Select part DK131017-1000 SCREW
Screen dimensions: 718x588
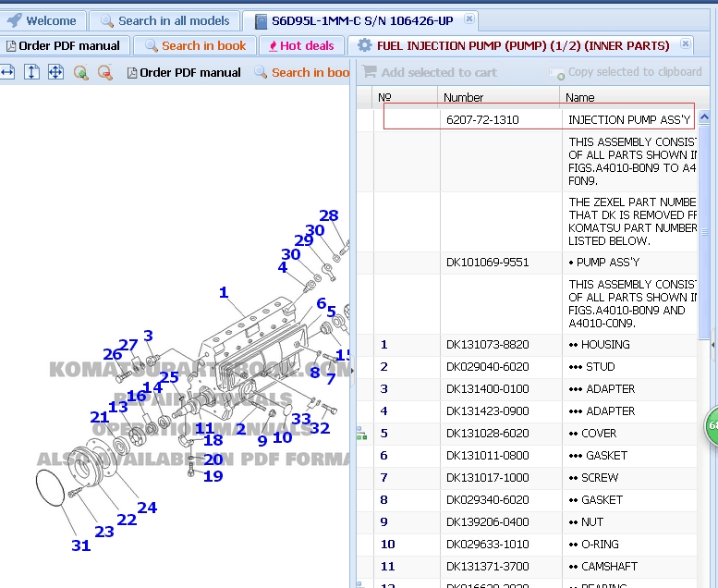pos(527,478)
